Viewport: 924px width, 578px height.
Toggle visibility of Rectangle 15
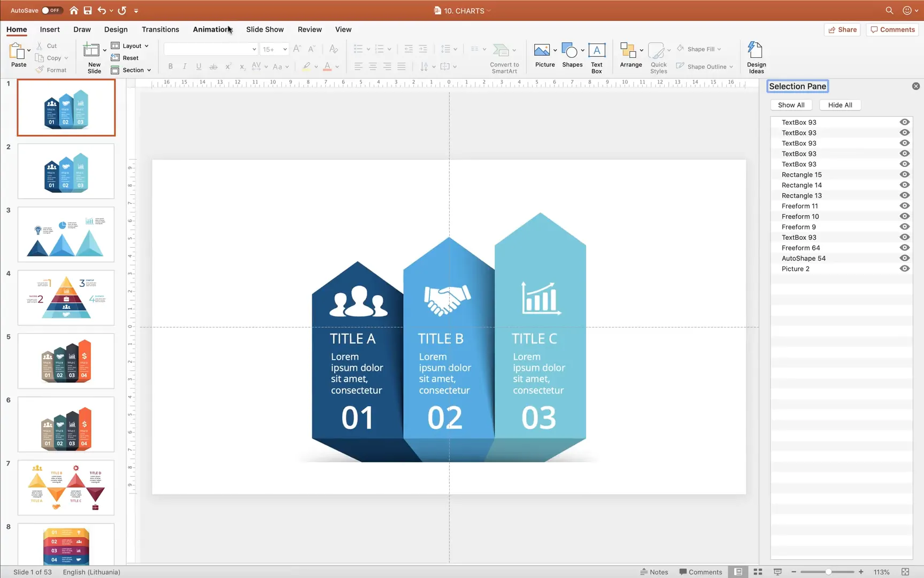point(905,174)
